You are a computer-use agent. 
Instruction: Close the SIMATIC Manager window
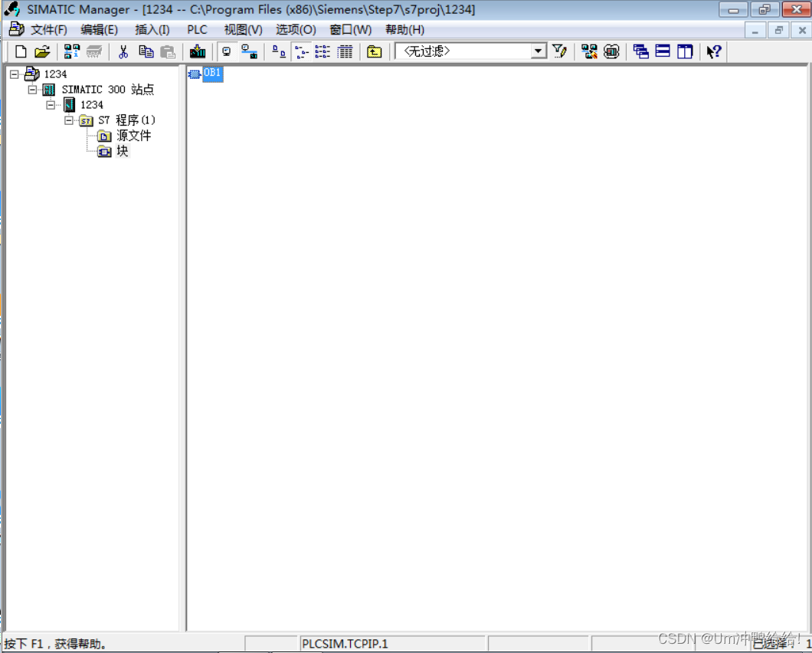(796, 9)
